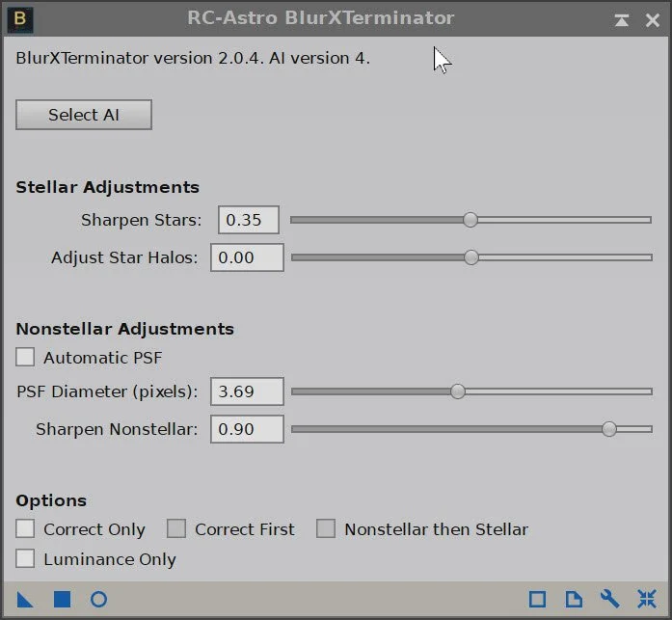Screen dimensions: 672x620
Task: Click the Sharpen Nonstellar slider handle
Action: (x=609, y=429)
